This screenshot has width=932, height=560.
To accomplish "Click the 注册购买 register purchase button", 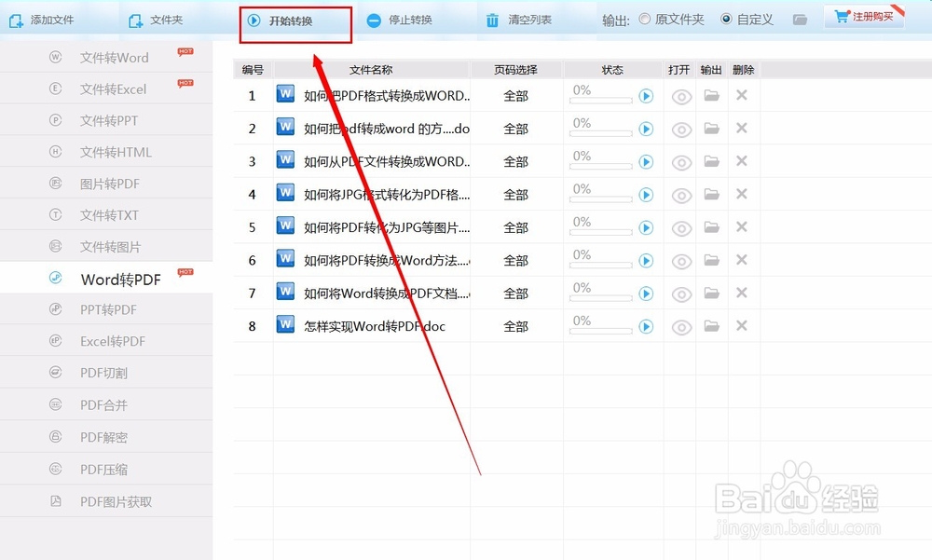I will click(x=864, y=17).
